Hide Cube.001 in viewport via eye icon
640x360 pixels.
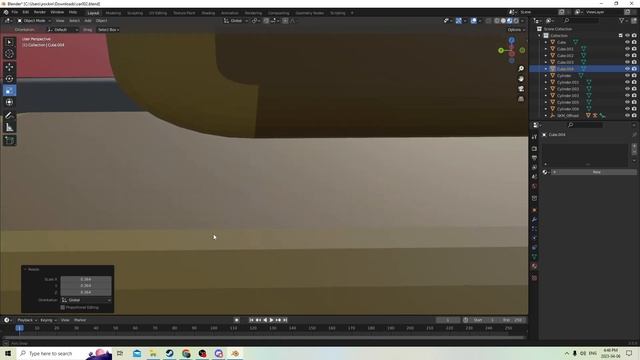tap(627, 49)
